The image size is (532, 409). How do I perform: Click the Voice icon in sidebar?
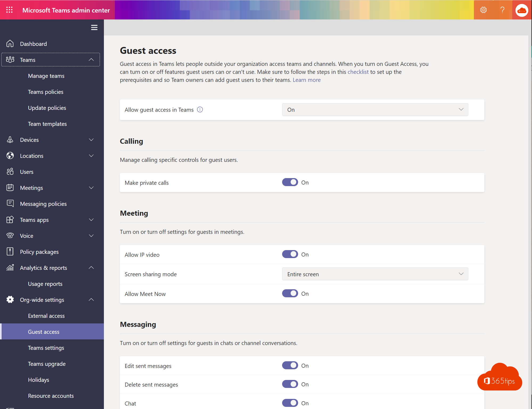pyautogui.click(x=9, y=235)
